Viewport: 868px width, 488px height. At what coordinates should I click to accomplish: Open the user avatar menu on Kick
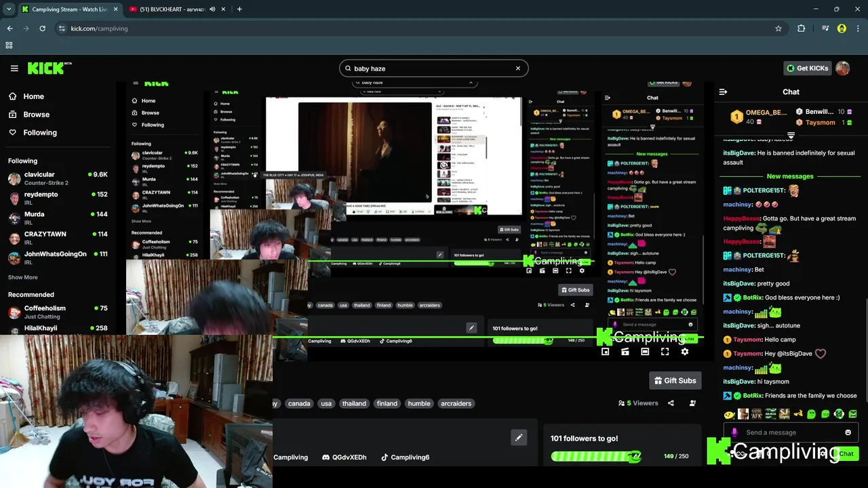point(843,68)
